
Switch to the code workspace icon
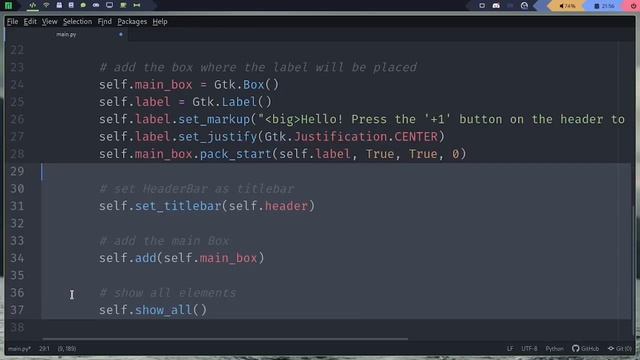pyautogui.click(x=33, y=5)
